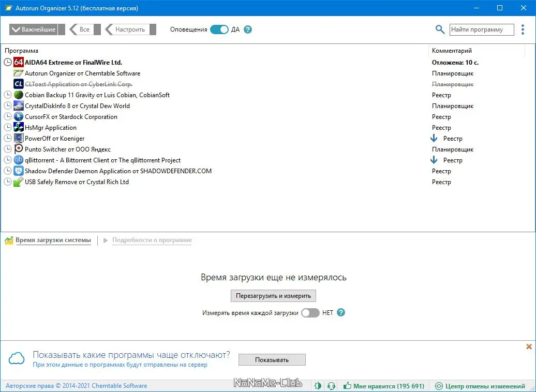Click the Комментарий column header
This screenshot has height=392, width=536.
tap(452, 51)
